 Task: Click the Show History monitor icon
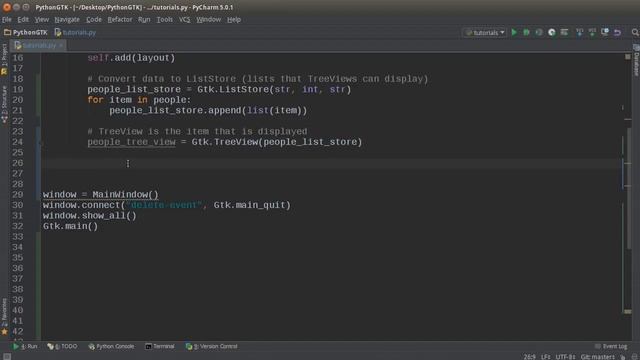pos(605,32)
